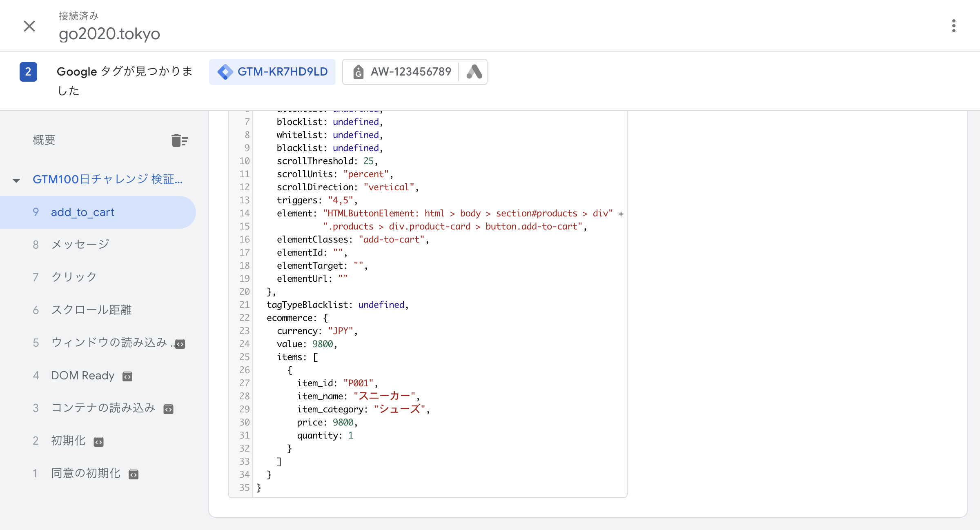Click the value: 9800 code line
The height and width of the screenshot is (530, 980).
click(307, 344)
